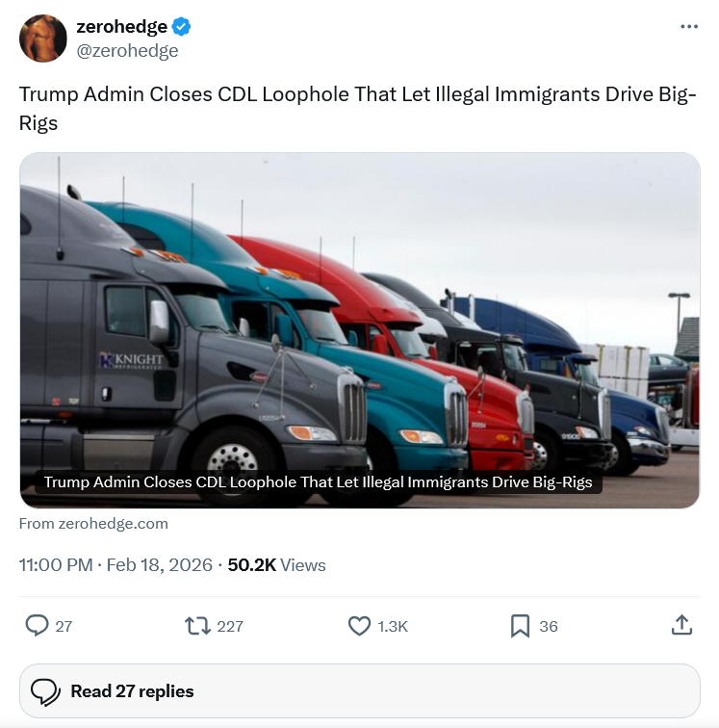Click the 1.3K likes count
The image size is (719, 728).
click(x=393, y=626)
